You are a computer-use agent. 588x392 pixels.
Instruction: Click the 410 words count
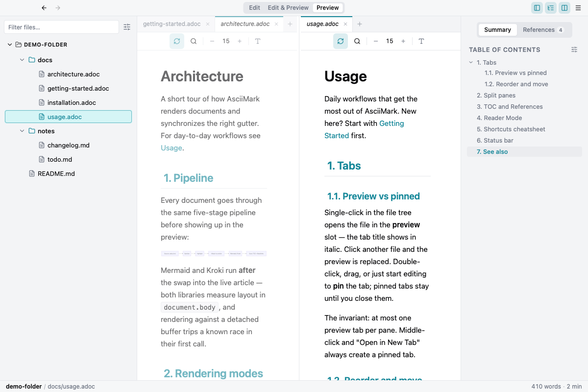(x=546, y=387)
